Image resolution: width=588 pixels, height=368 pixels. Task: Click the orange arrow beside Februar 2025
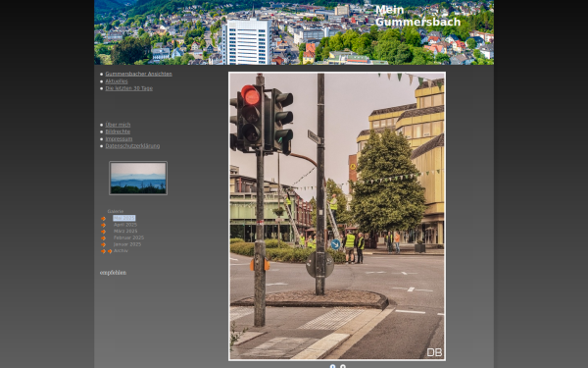click(103, 238)
